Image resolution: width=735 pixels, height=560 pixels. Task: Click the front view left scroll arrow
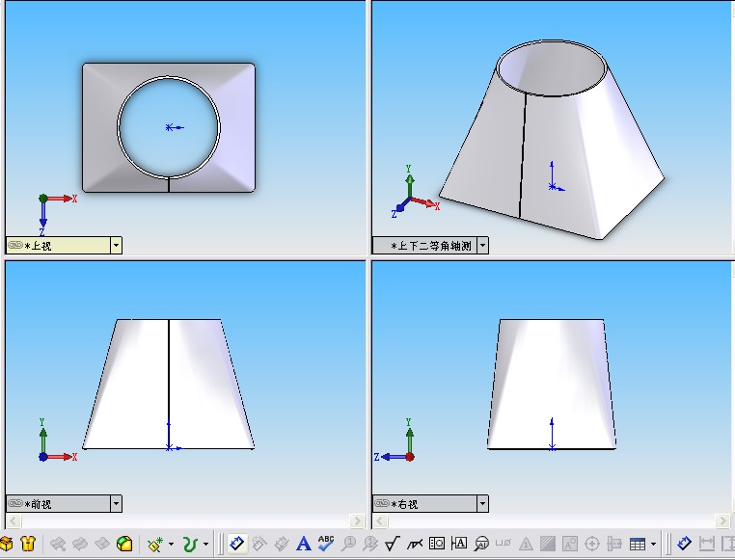(14, 520)
